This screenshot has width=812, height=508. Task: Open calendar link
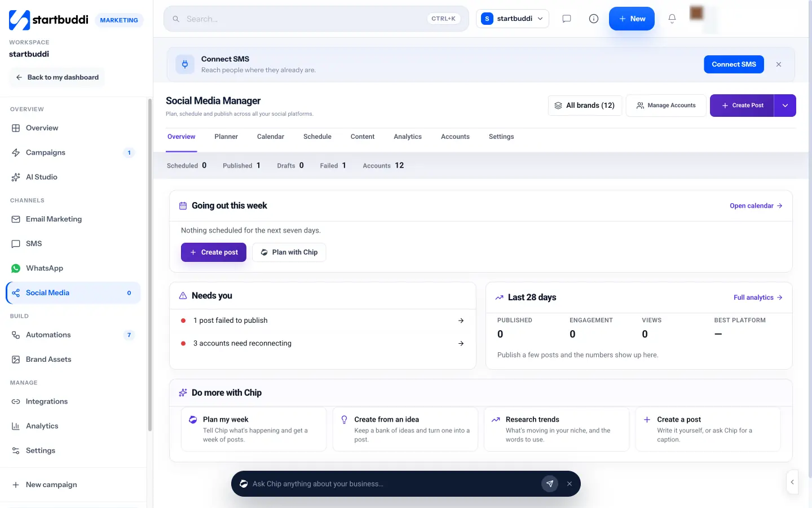coord(756,206)
